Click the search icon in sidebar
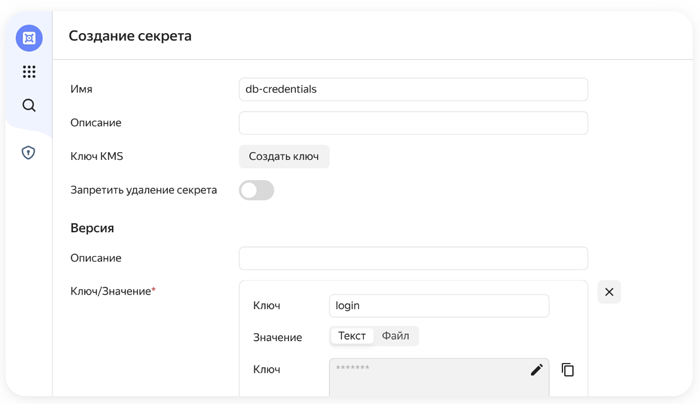Image resolution: width=700 pixels, height=404 pixels. pyautogui.click(x=29, y=106)
